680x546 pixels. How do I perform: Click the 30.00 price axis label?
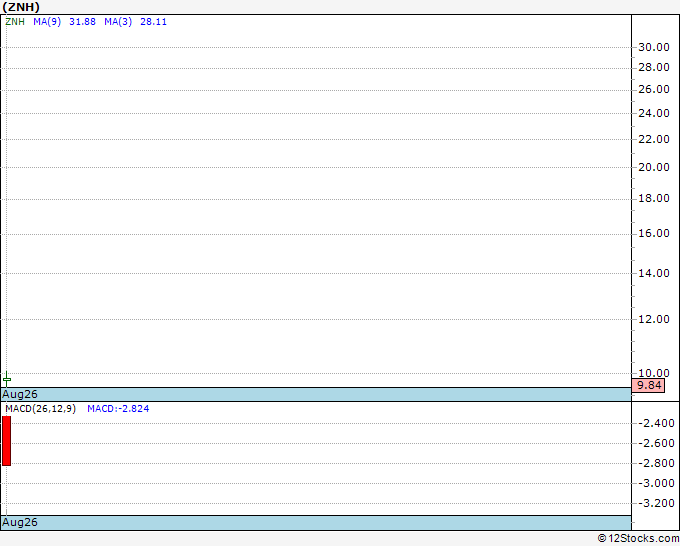[x=654, y=47]
